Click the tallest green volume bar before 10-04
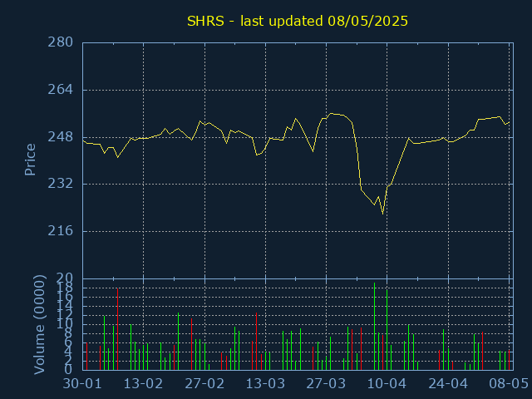 [374, 326]
